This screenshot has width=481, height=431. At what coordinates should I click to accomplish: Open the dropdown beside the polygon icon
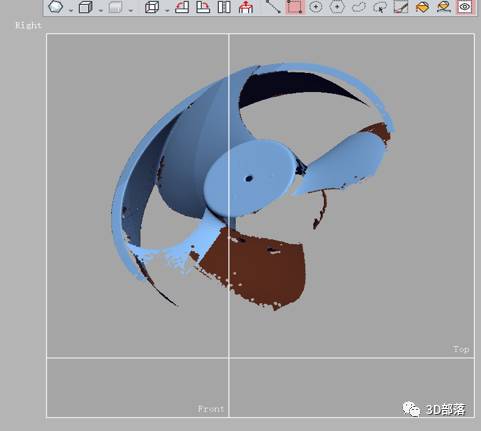click(71, 10)
